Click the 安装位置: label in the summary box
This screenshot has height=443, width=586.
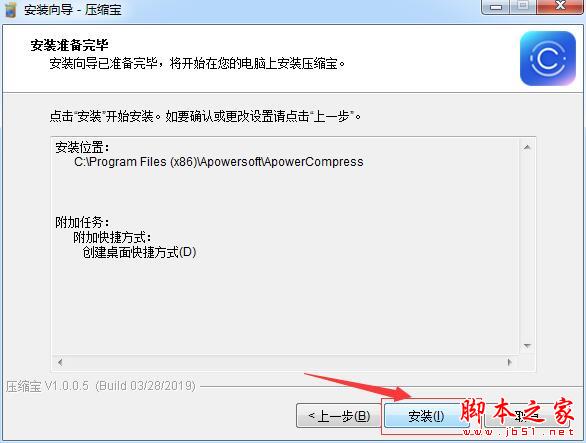click(x=82, y=147)
